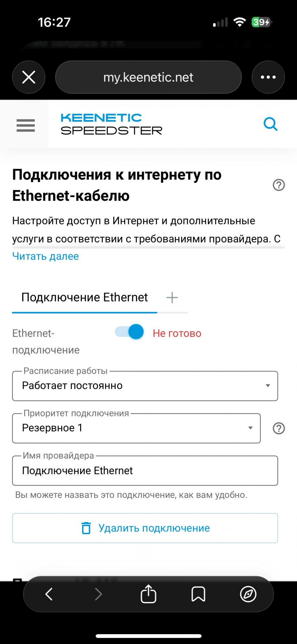This screenshot has height=644, width=297.
Task: Open help icon beside connection priority
Action: click(279, 428)
